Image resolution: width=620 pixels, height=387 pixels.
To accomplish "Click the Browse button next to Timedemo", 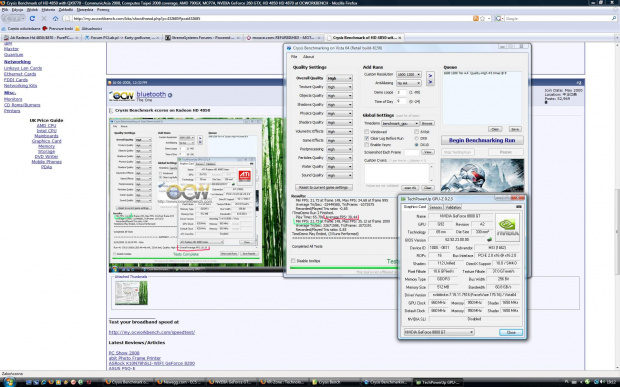I will [x=427, y=123].
